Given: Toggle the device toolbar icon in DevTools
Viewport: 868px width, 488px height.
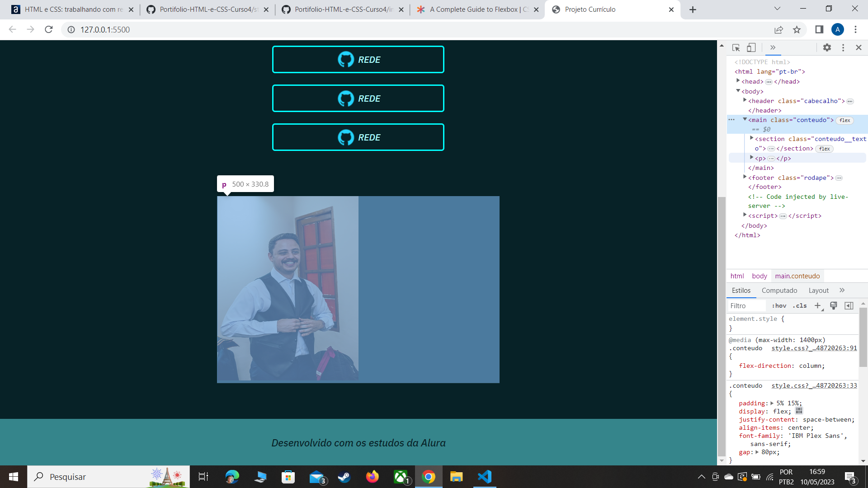Looking at the screenshot, I should [751, 47].
